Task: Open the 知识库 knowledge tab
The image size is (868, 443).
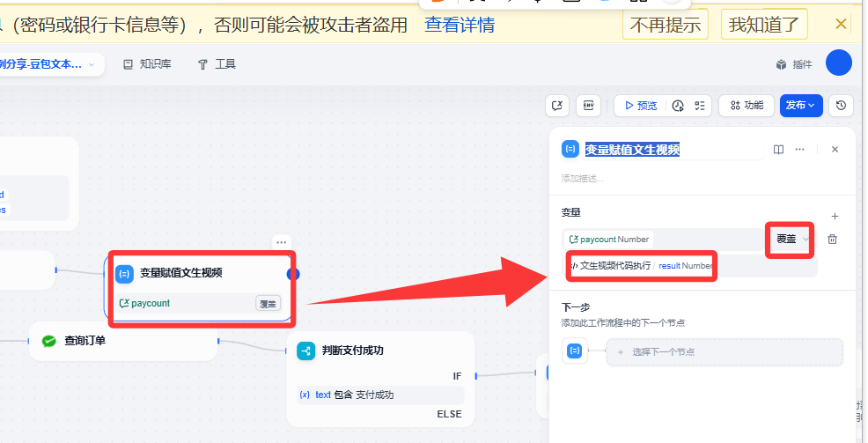Action: pos(147,64)
